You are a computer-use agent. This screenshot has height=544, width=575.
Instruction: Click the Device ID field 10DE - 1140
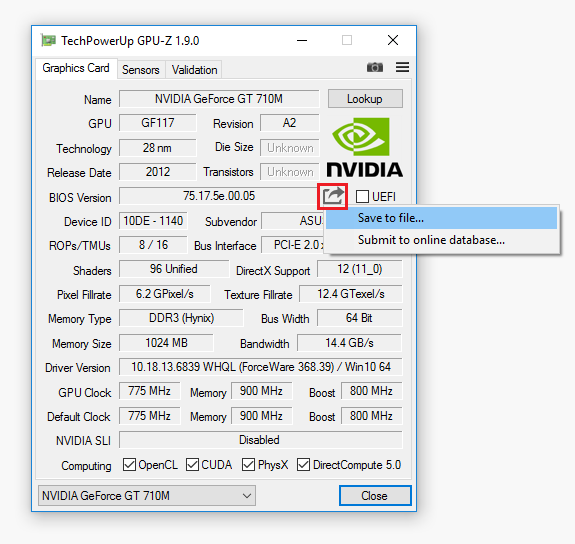[x=153, y=221]
